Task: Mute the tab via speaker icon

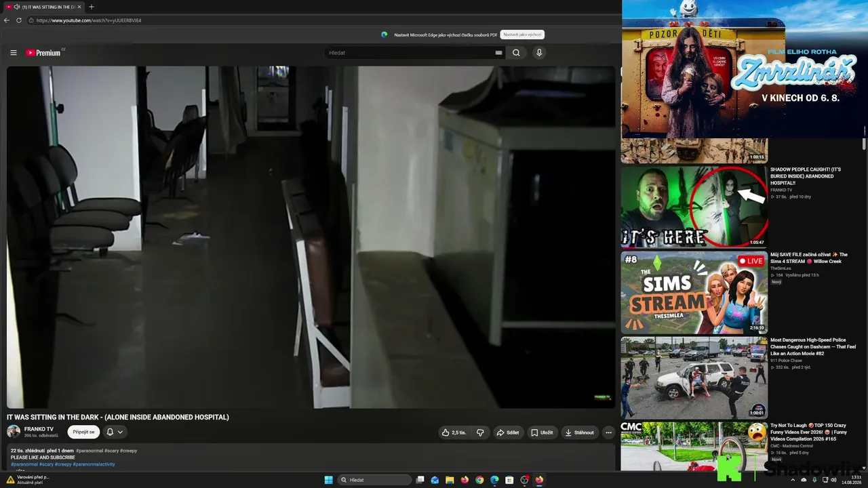Action: pos(16,7)
